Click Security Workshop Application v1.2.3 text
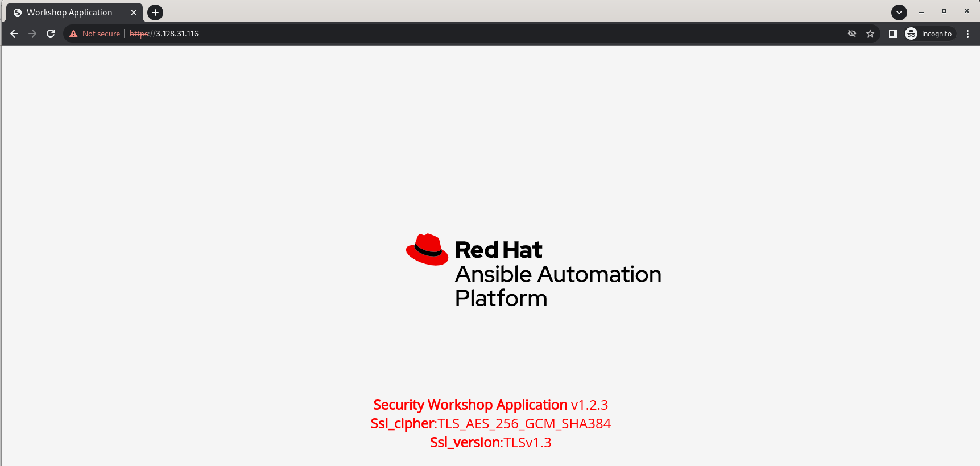This screenshot has width=980, height=466. tap(490, 405)
